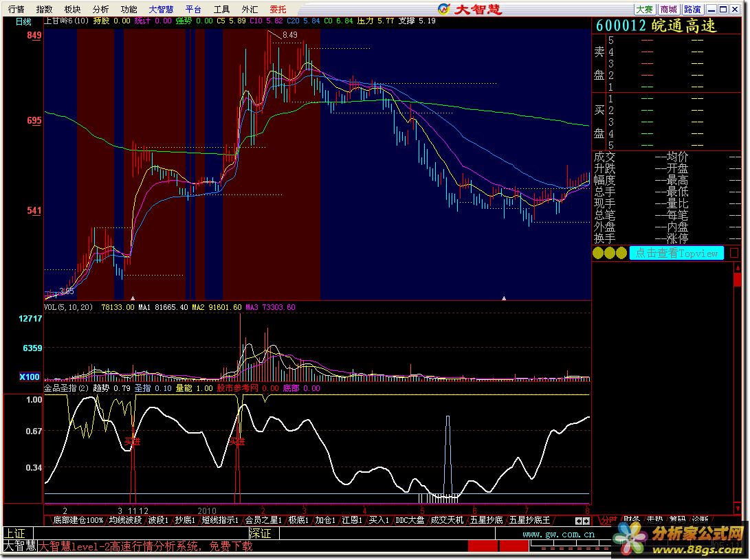Click the 2010 year label on time axis
Viewport: 750px width, 560px height.
click(x=207, y=511)
